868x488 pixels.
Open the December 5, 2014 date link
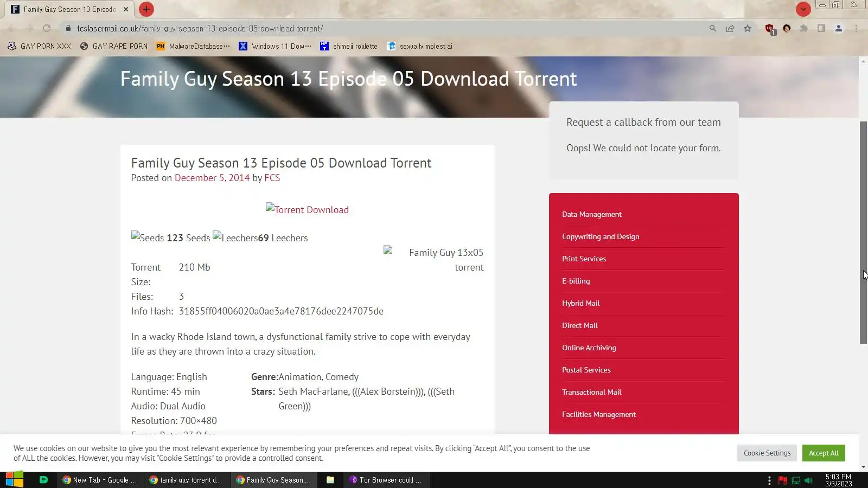[212, 178]
